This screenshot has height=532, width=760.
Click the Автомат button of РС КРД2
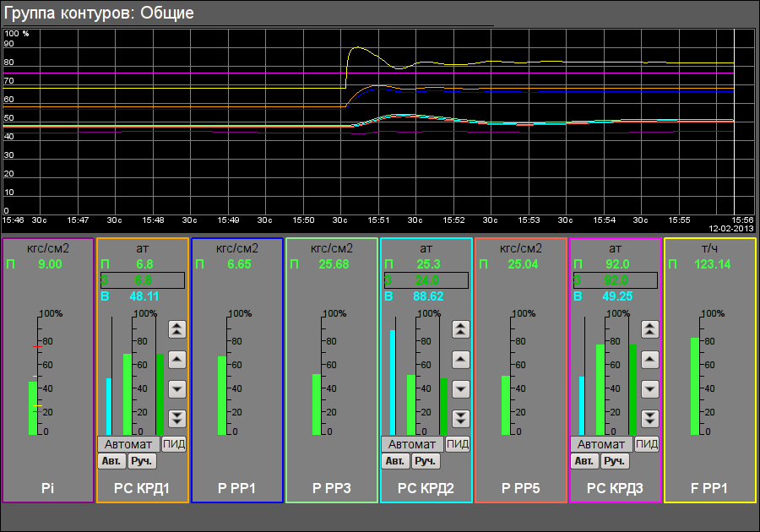[412, 444]
